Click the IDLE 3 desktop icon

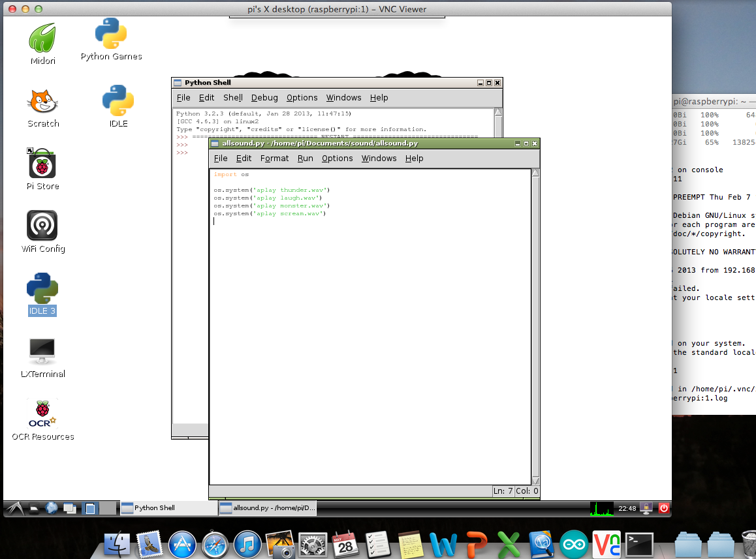[x=42, y=289]
